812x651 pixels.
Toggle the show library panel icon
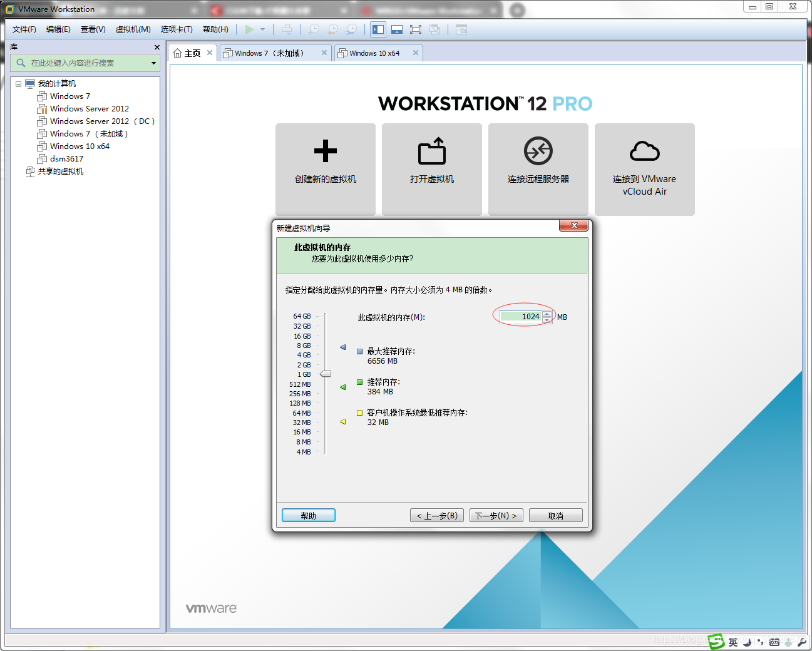[378, 29]
